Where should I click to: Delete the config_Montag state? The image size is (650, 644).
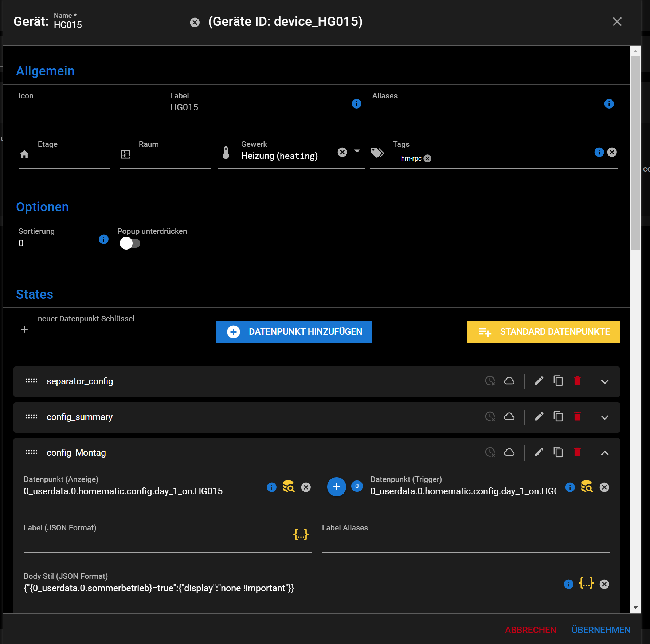pyautogui.click(x=577, y=452)
